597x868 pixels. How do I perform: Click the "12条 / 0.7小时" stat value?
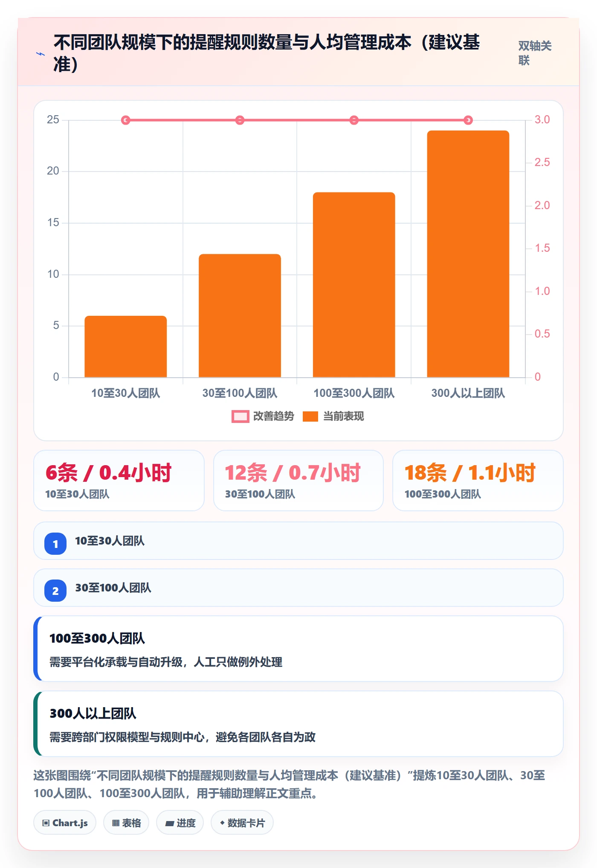coord(293,473)
